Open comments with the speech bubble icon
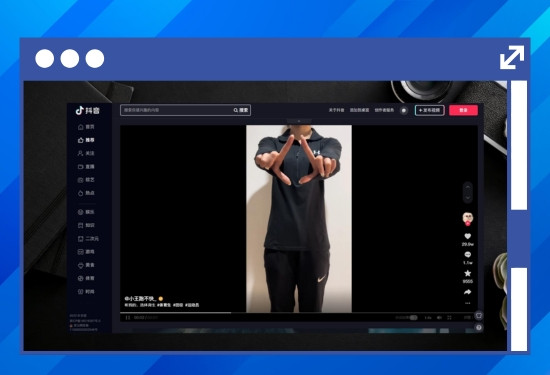Image resolution: width=550 pixels, height=375 pixels. pos(468,255)
